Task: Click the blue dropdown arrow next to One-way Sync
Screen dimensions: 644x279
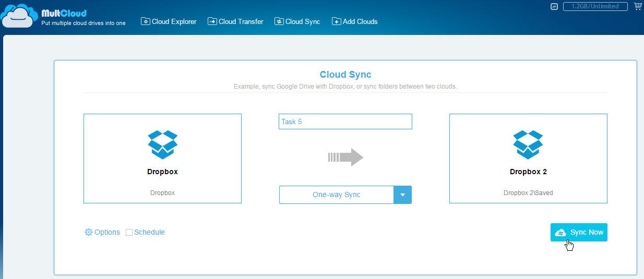Action: (402, 195)
